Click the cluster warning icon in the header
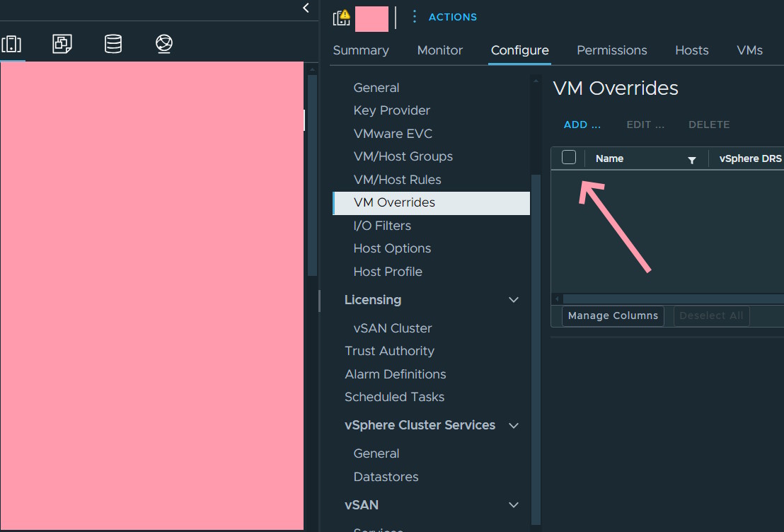The image size is (784, 532). (x=342, y=18)
